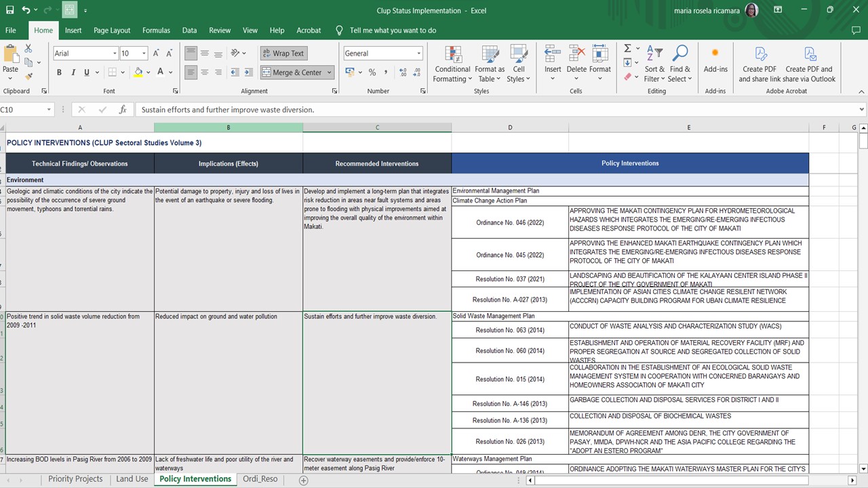Add a new sheet with plus button
868x488 pixels.
point(303,479)
